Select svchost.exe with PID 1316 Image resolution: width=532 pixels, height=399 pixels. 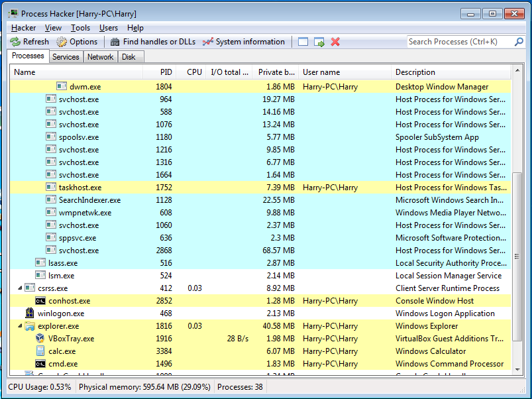click(x=260, y=162)
